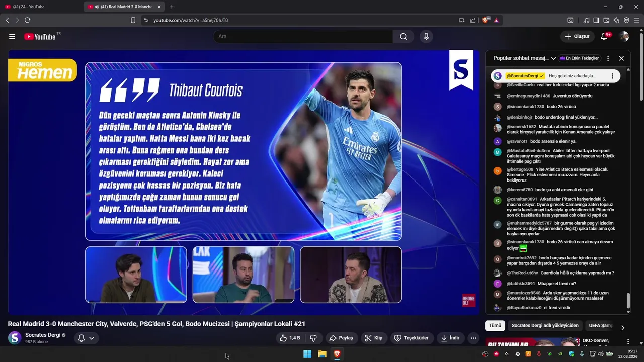Close the live chat panel
The width and height of the screenshot is (644, 362).
coord(621,58)
